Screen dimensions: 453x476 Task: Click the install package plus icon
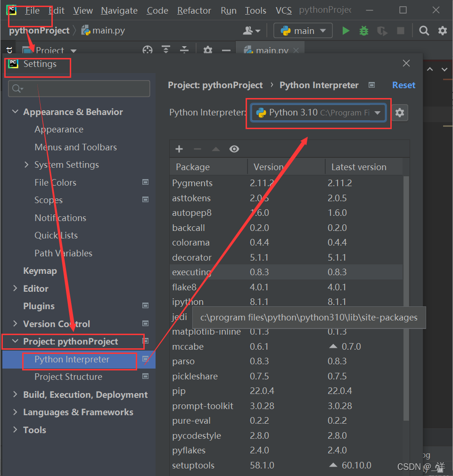point(179,149)
